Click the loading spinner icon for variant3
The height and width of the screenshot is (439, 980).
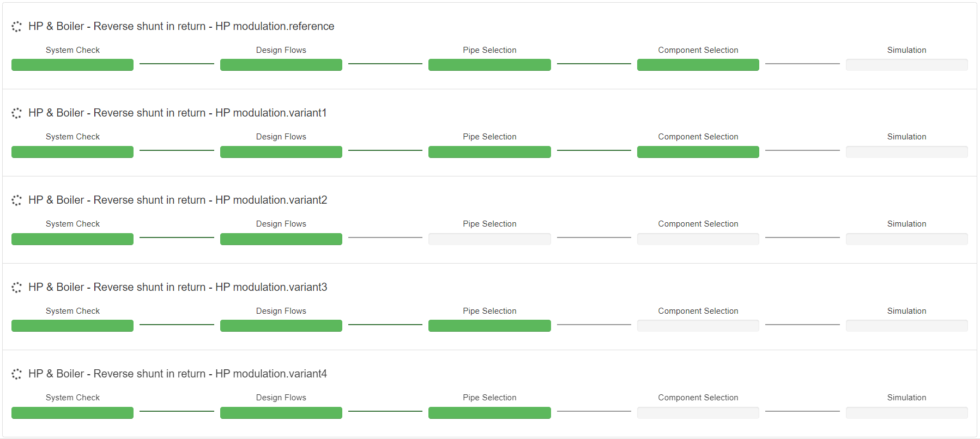tap(17, 288)
